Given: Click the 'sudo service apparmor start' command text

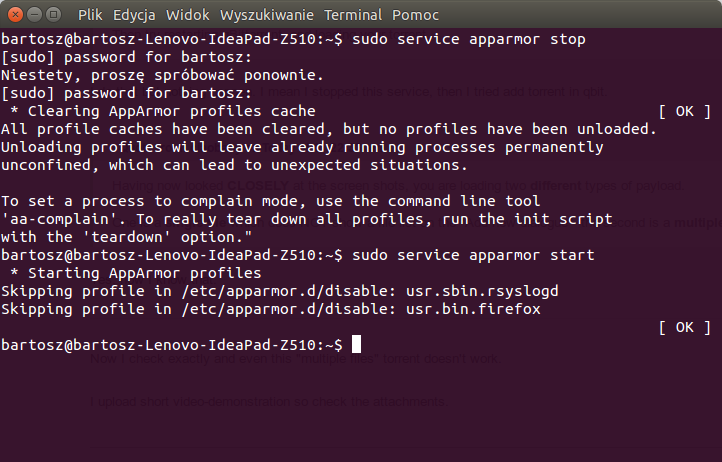Looking at the screenshot, I should click(x=473, y=255).
